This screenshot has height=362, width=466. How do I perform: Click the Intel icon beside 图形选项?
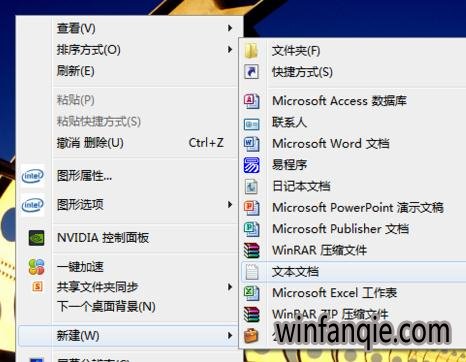click(x=33, y=205)
